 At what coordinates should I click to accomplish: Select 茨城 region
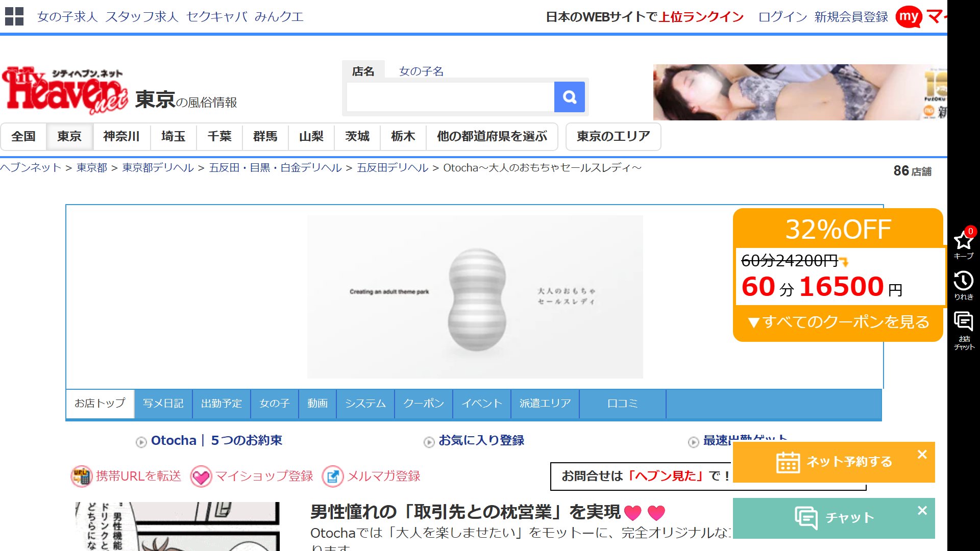(357, 137)
